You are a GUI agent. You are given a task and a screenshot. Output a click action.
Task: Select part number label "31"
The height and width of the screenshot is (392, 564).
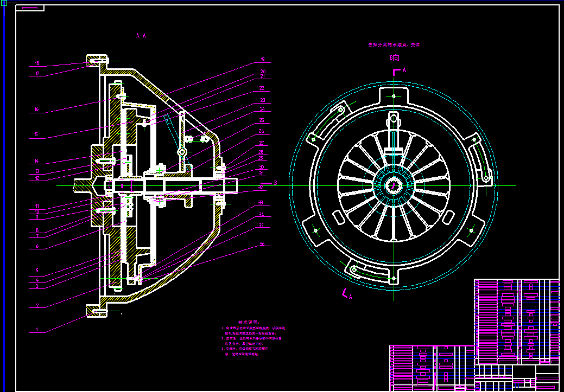point(261,173)
